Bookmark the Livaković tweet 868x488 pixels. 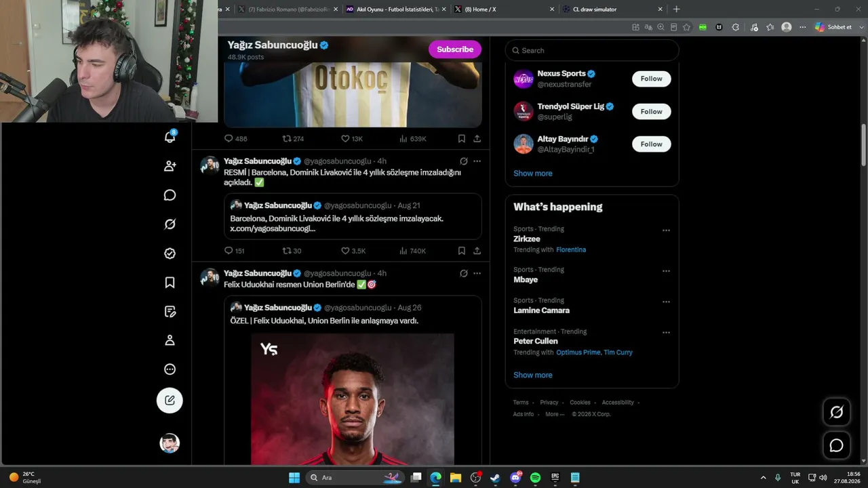coord(462,251)
